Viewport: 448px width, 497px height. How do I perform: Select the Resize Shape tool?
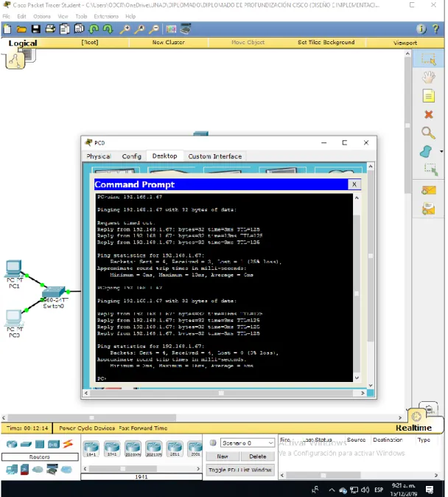[x=431, y=170]
